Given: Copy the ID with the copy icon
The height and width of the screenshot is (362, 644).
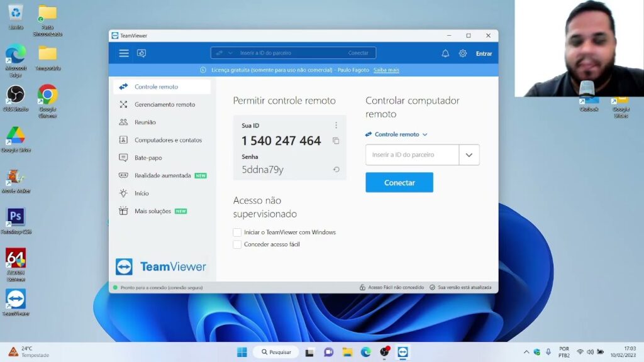Looking at the screenshot, I should click(336, 141).
